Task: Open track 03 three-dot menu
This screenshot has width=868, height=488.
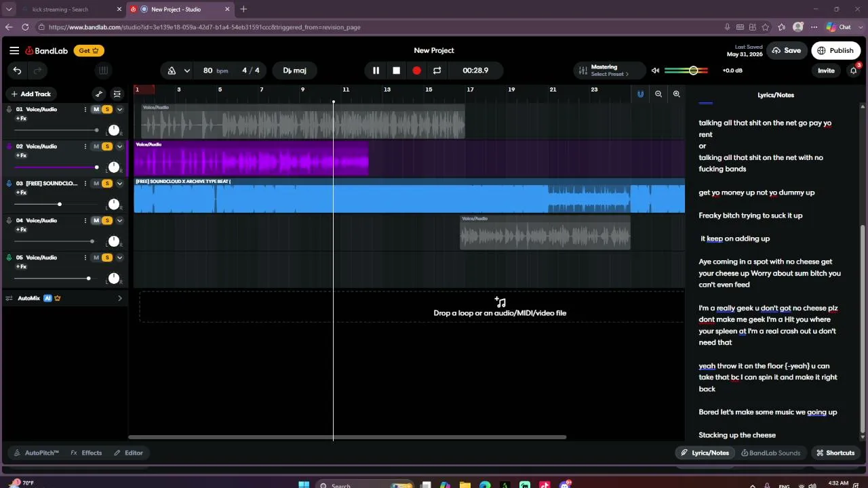Action: [85, 184]
